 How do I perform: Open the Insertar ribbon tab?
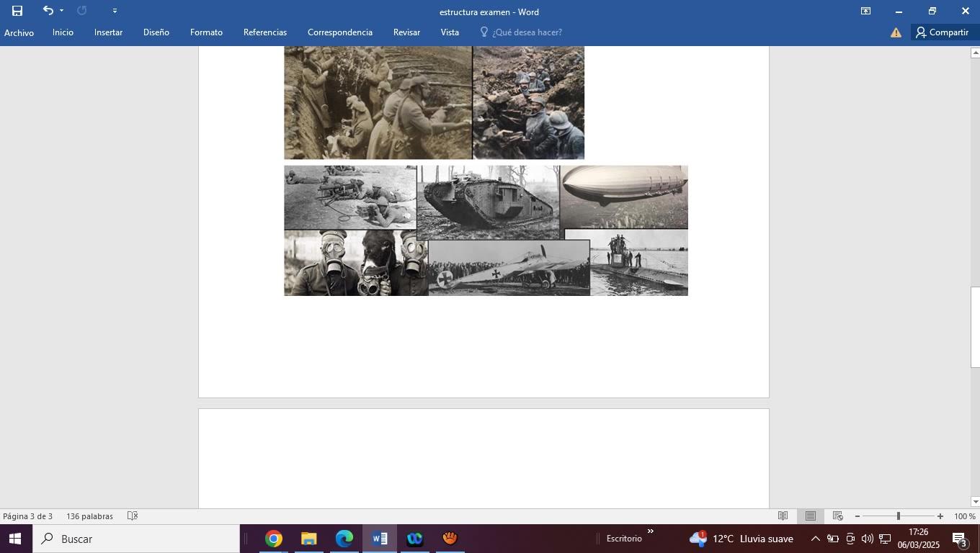[108, 32]
